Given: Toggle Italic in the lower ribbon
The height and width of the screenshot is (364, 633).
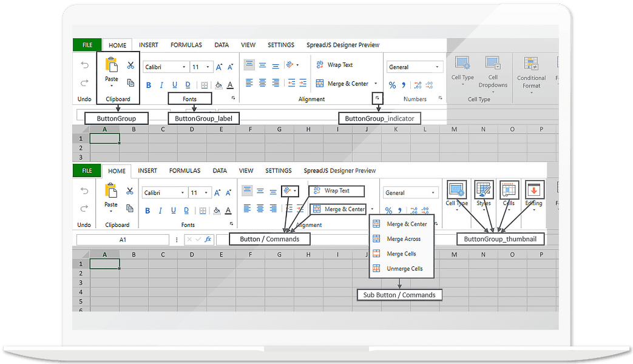Looking at the screenshot, I should (160, 211).
